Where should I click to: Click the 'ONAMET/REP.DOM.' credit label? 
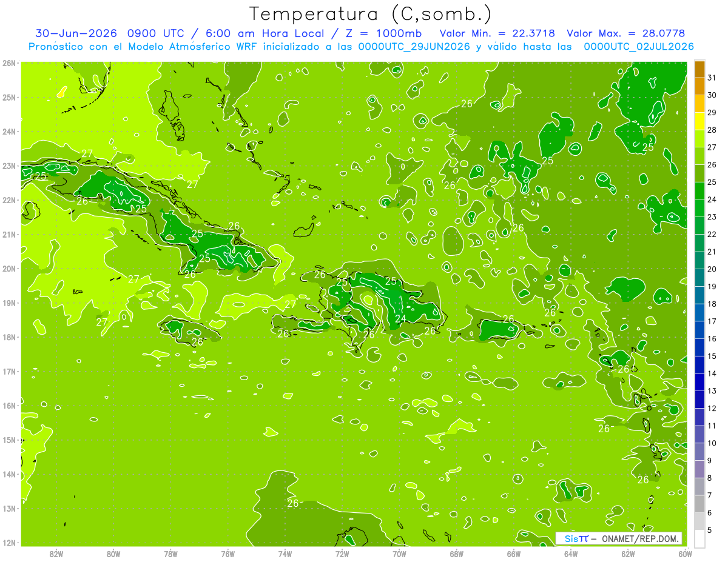tap(641, 538)
